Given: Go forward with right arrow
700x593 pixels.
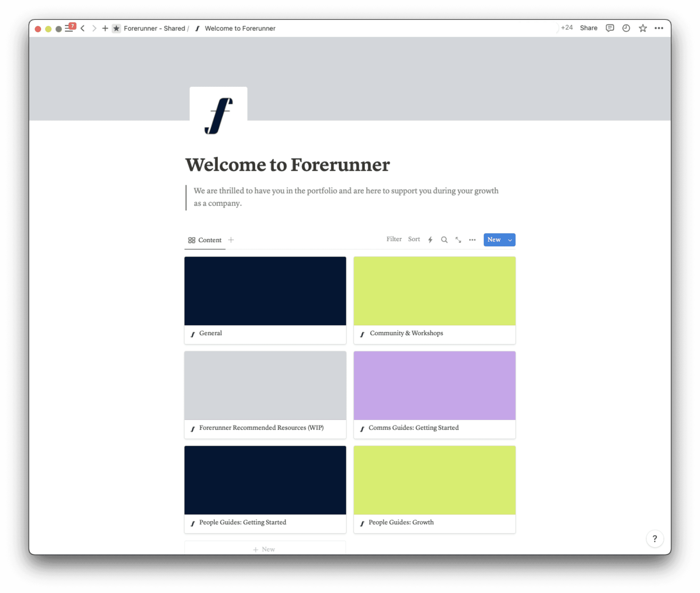Looking at the screenshot, I should click(x=94, y=29).
